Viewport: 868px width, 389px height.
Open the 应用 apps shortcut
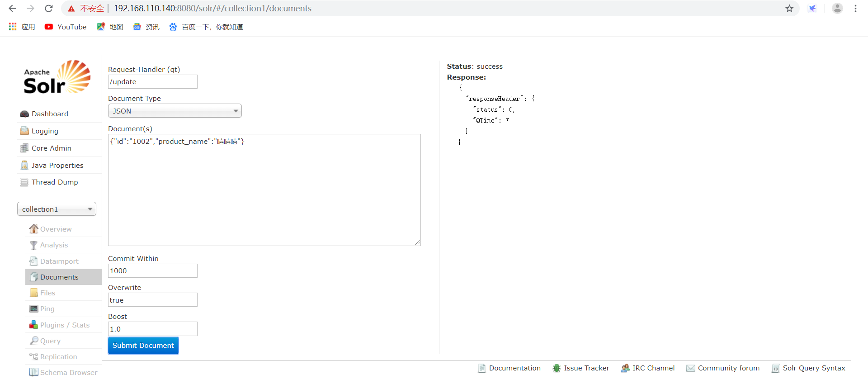[x=22, y=27]
